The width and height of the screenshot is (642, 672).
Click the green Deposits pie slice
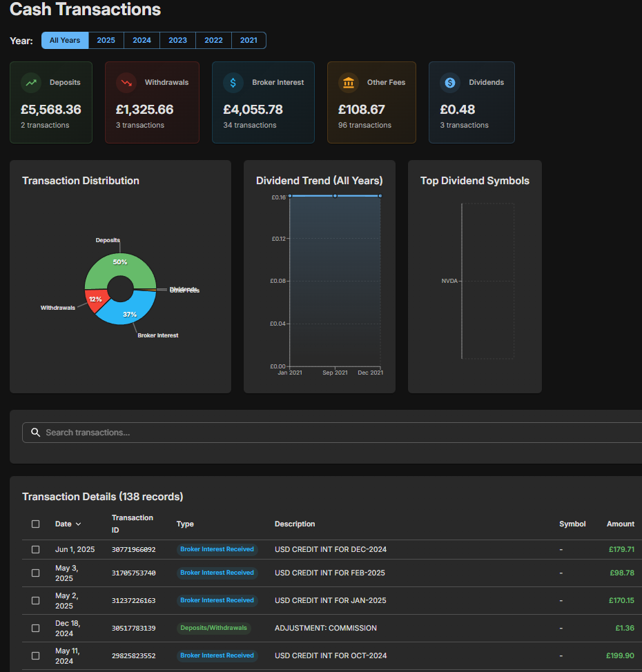[121, 266]
